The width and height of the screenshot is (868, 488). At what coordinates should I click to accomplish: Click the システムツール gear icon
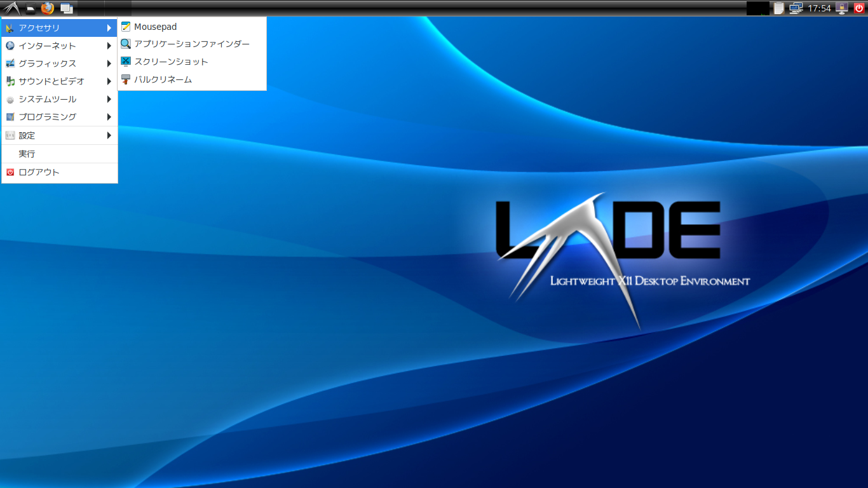pyautogui.click(x=10, y=99)
